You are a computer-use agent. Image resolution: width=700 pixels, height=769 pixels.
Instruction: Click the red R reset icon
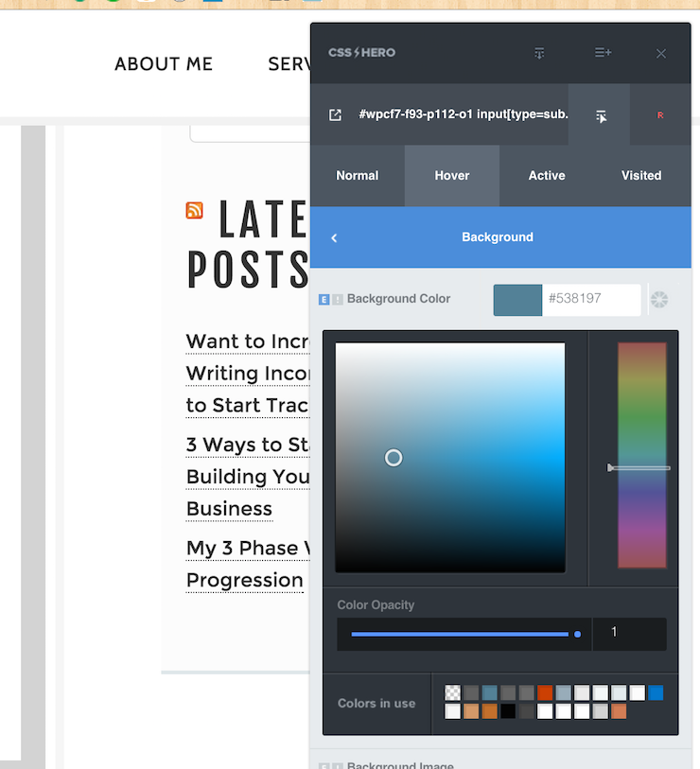[660, 114]
